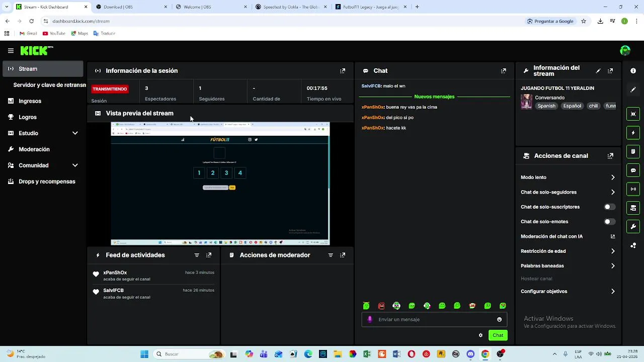The height and width of the screenshot is (362, 644).
Task: Open the Windows Start menu
Action: pos(144,354)
